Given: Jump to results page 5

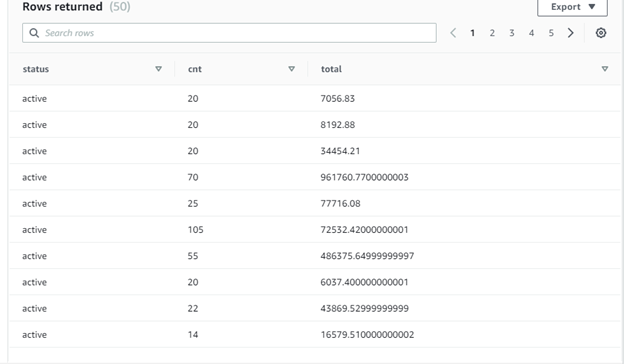Looking at the screenshot, I should (x=551, y=33).
